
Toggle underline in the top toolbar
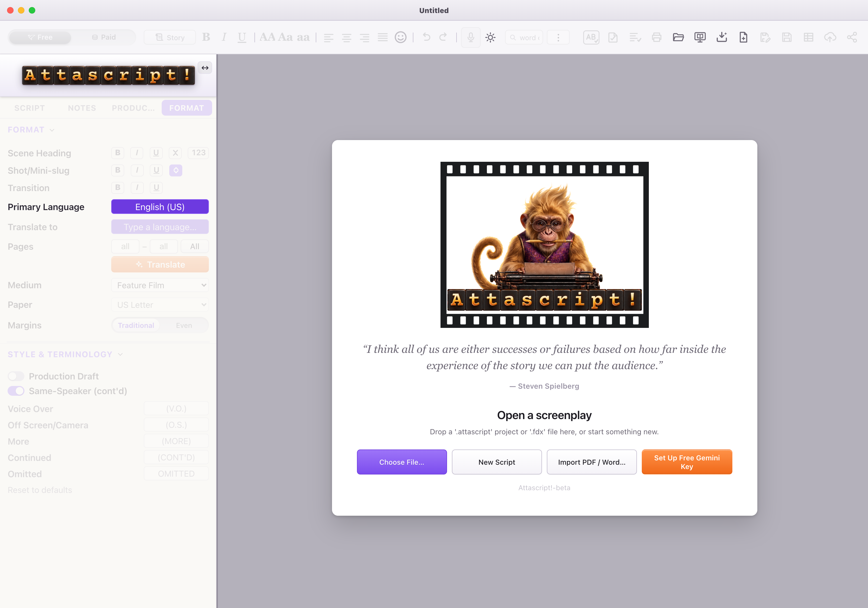tap(242, 37)
